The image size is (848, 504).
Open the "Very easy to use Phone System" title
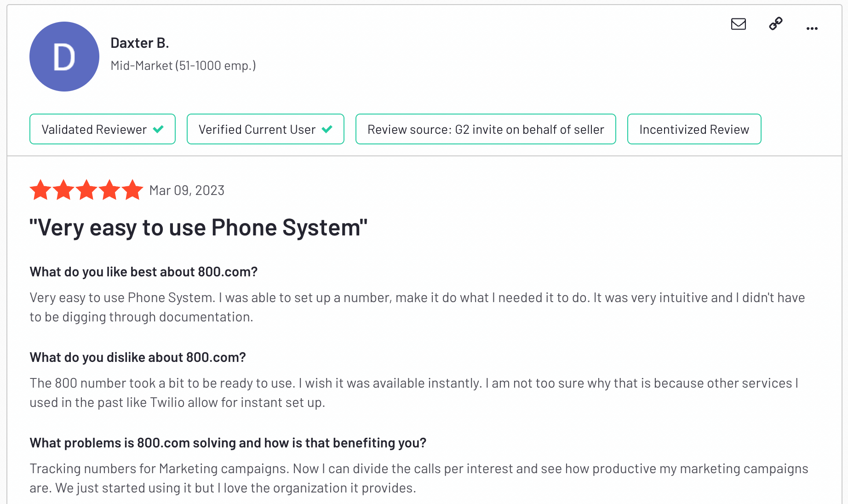pos(199,228)
